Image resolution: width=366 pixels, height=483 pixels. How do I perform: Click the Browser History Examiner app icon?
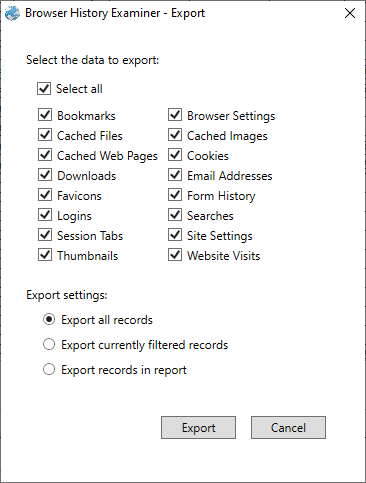(x=13, y=13)
